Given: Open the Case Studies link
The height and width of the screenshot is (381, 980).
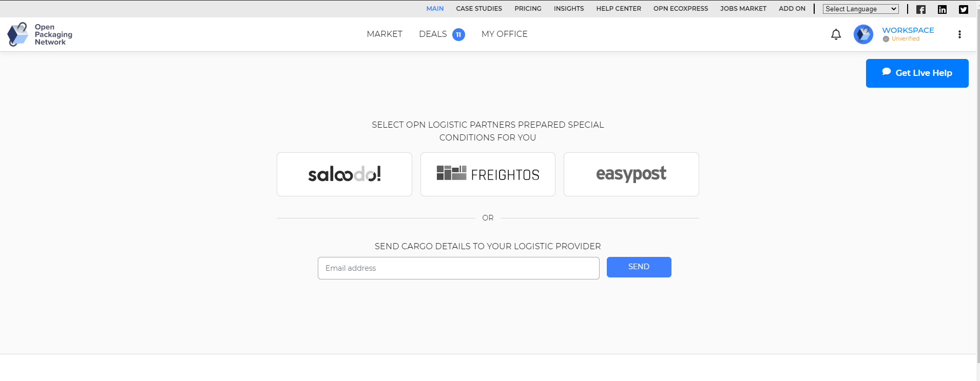Looking at the screenshot, I should [x=479, y=9].
